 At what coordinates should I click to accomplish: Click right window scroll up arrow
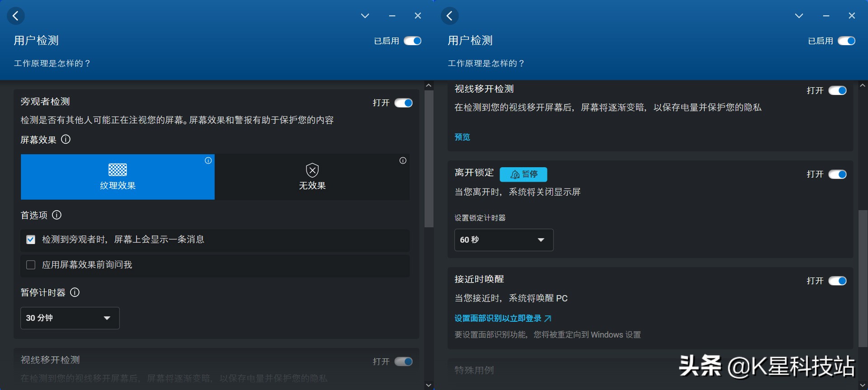click(863, 85)
